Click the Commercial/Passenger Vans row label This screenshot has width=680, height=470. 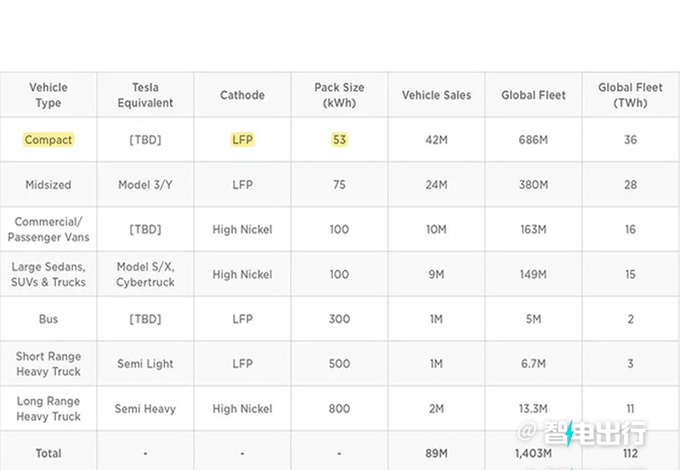[x=48, y=229]
